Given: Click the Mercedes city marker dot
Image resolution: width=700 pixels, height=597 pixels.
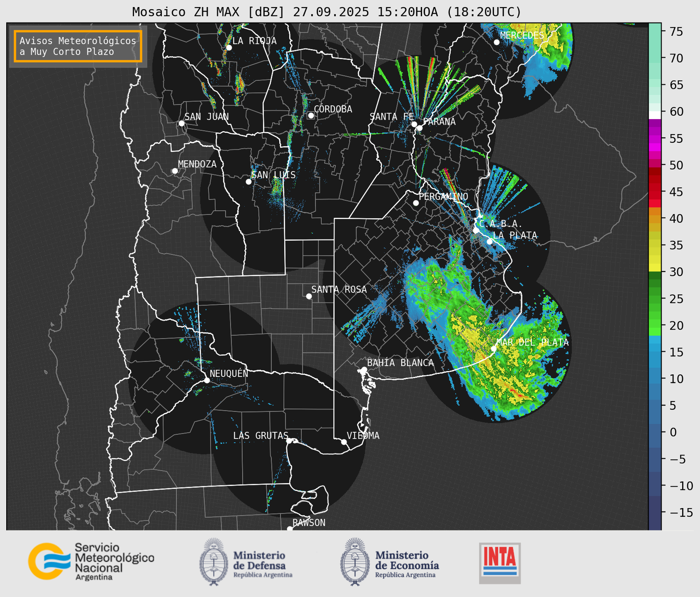Looking at the screenshot, I should [x=496, y=42].
